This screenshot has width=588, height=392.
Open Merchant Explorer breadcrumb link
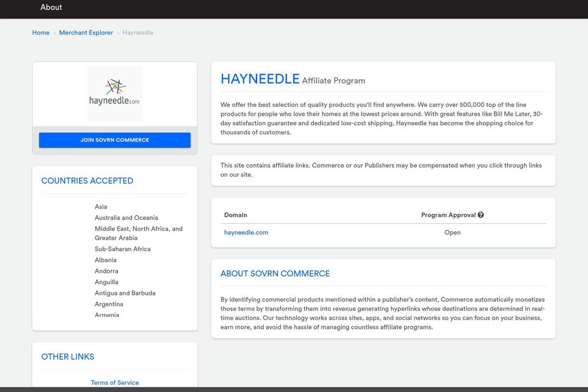pyautogui.click(x=86, y=33)
